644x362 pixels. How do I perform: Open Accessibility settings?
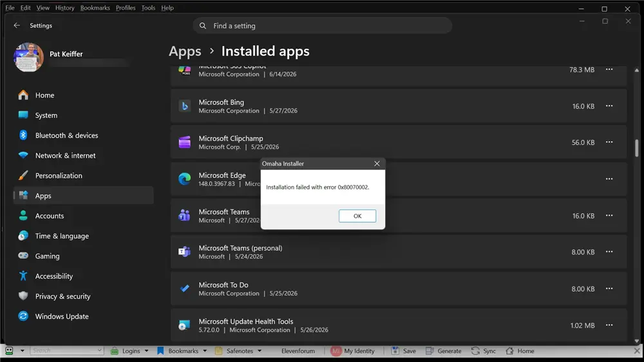tap(83, 276)
